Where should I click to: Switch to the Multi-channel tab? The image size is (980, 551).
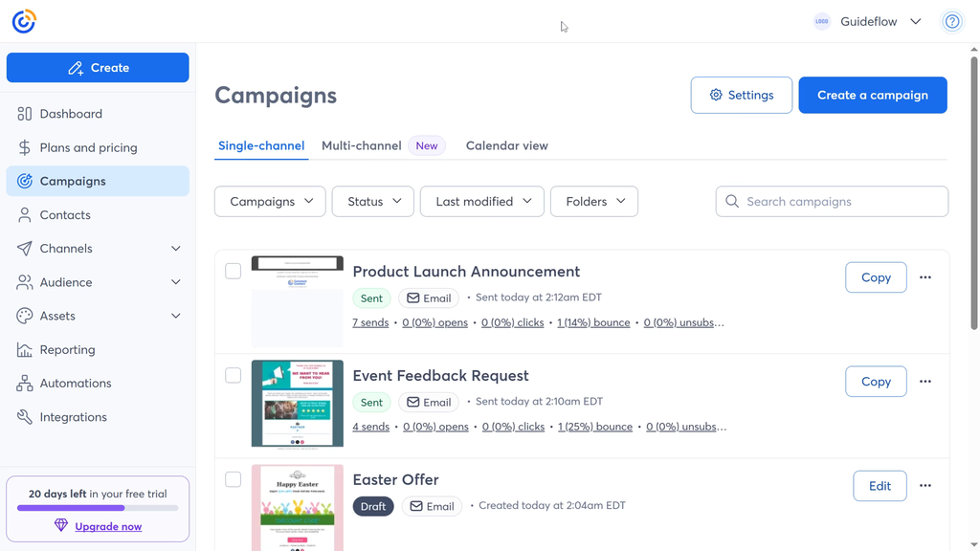click(361, 145)
